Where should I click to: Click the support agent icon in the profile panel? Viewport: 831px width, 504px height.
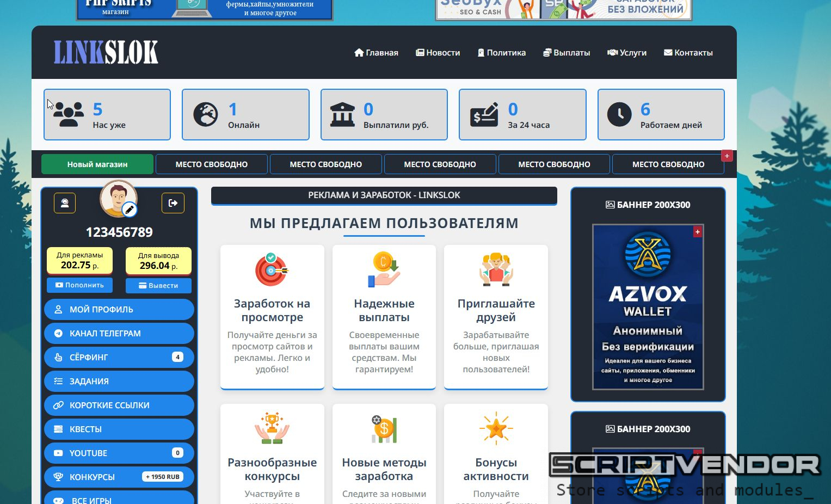[65, 203]
